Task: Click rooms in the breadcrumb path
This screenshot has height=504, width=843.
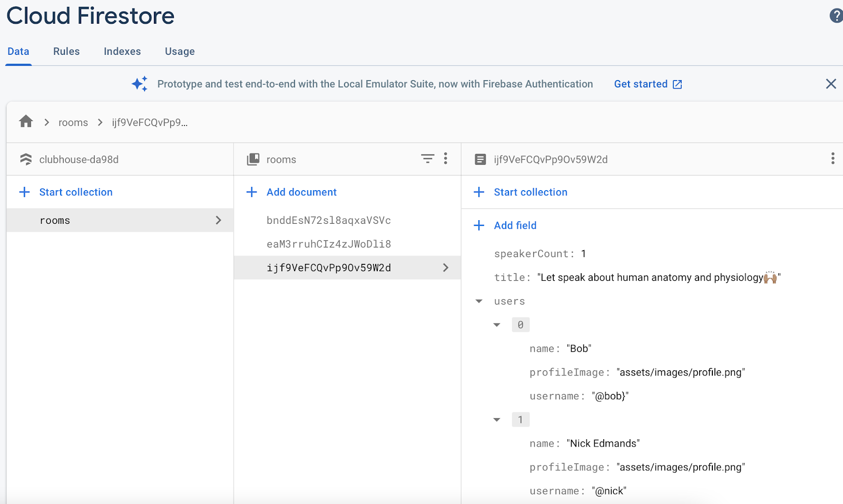Action: 73,122
